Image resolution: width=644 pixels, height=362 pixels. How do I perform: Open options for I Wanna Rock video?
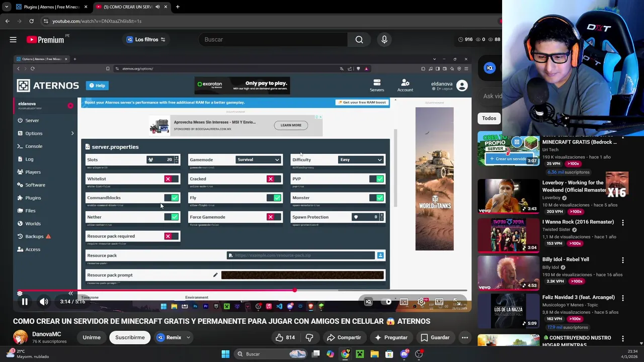(623, 223)
